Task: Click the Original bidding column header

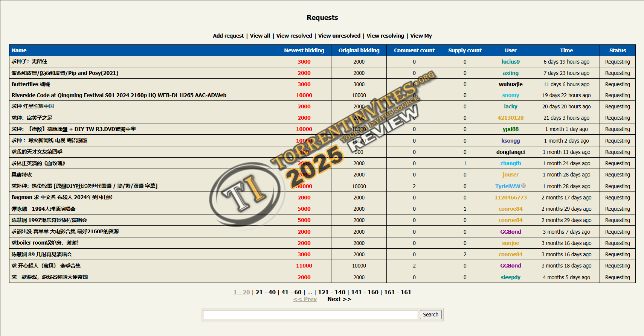Action: (x=359, y=50)
